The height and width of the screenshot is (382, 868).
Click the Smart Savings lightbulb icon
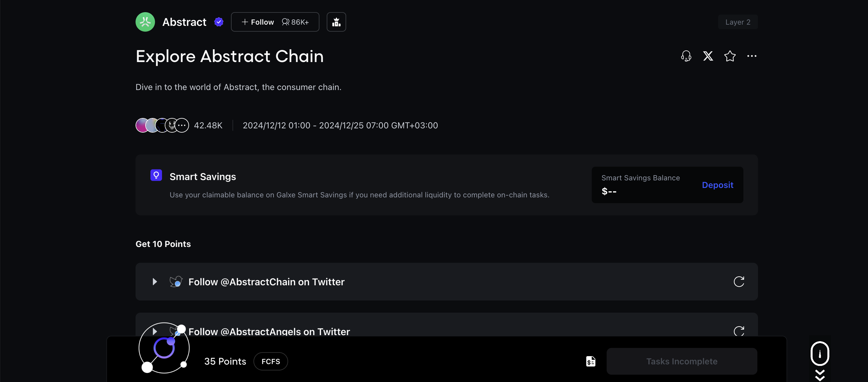(156, 175)
